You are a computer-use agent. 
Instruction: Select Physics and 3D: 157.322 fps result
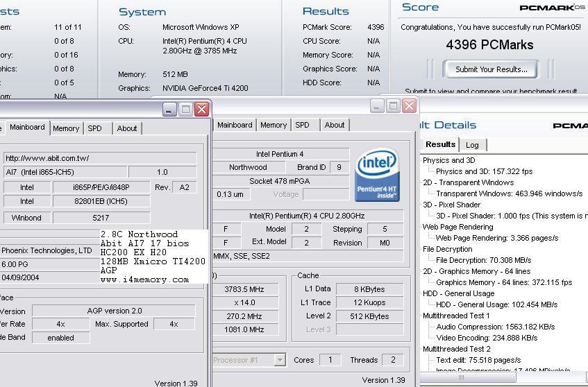click(484, 171)
